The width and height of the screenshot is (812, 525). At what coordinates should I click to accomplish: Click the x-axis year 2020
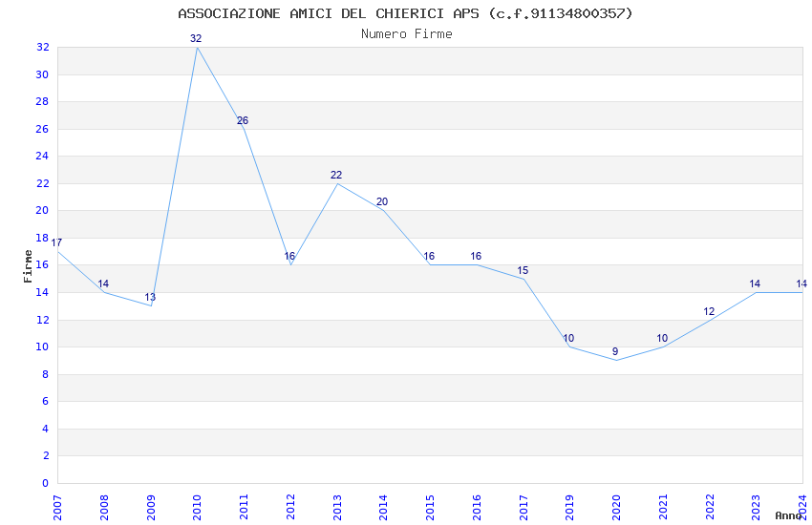pyautogui.click(x=616, y=507)
